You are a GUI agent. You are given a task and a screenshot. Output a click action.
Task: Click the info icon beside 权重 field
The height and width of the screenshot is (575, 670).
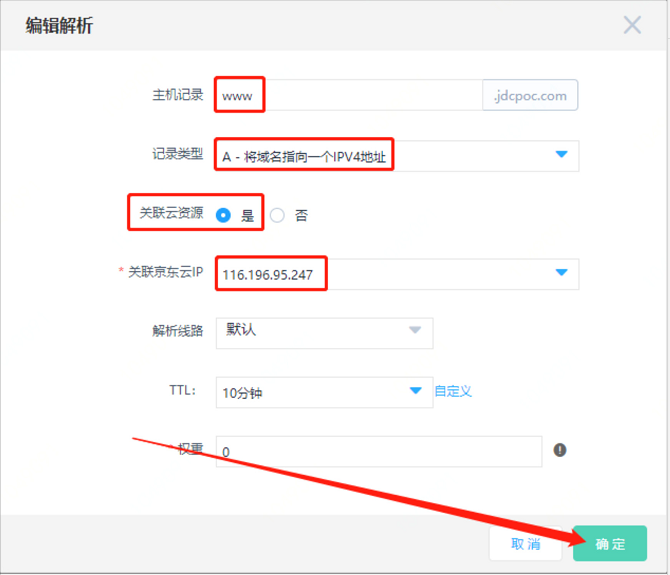click(x=560, y=450)
